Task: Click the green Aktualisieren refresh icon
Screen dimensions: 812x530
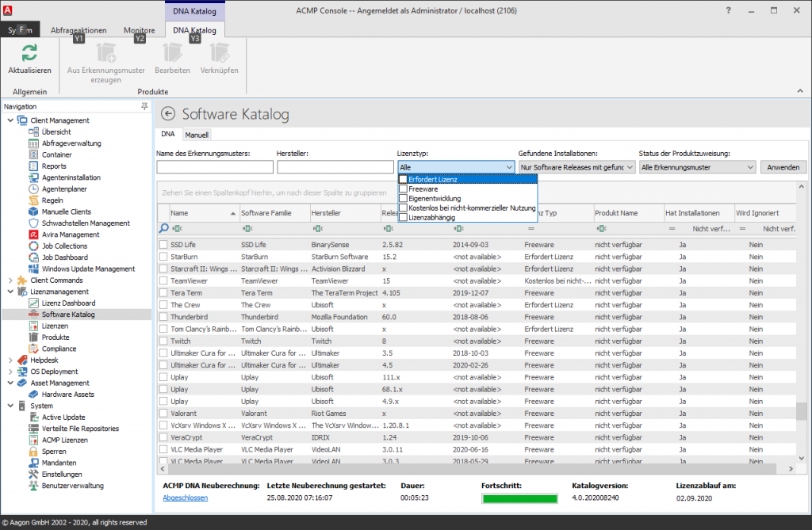Action: click(x=29, y=53)
